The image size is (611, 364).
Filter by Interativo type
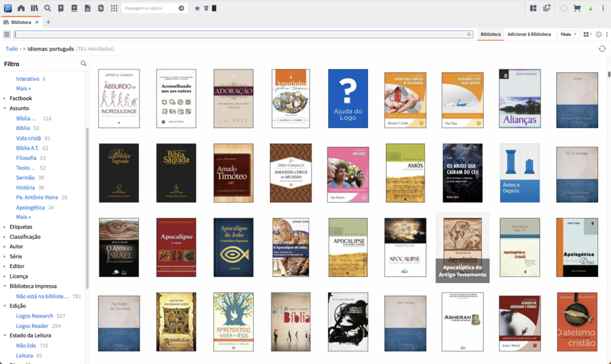pos(28,79)
